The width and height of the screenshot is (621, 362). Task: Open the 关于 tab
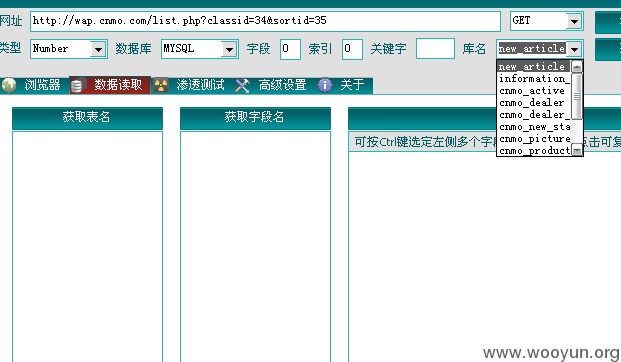tap(352, 85)
